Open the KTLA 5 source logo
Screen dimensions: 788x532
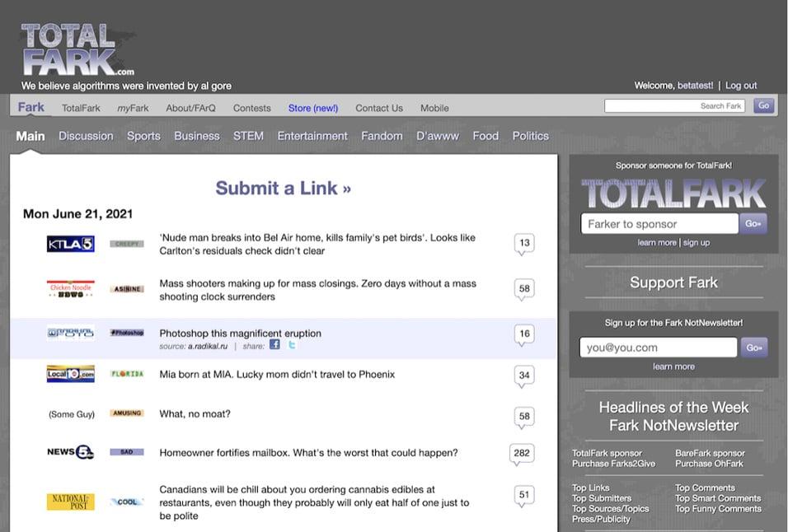pos(70,244)
